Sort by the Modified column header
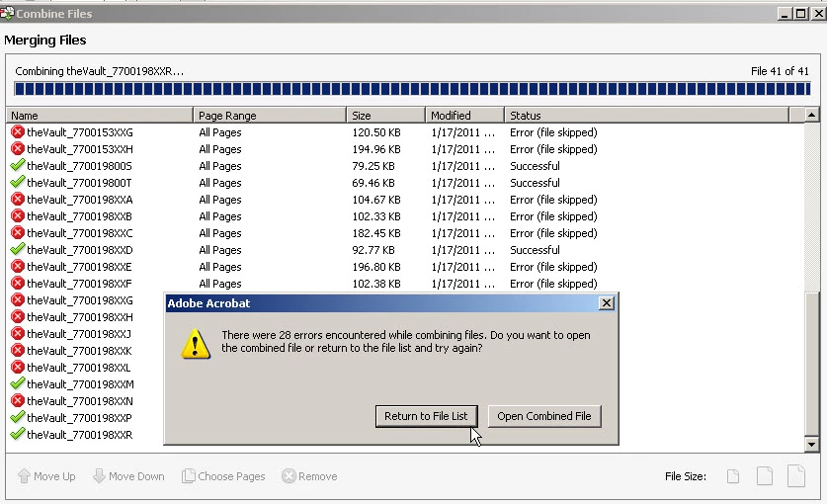 pyautogui.click(x=464, y=115)
